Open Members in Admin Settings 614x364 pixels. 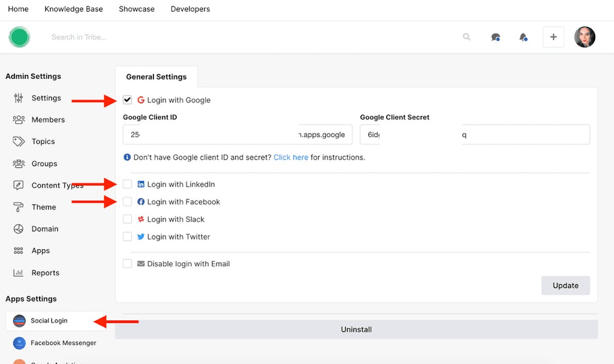[x=48, y=120]
